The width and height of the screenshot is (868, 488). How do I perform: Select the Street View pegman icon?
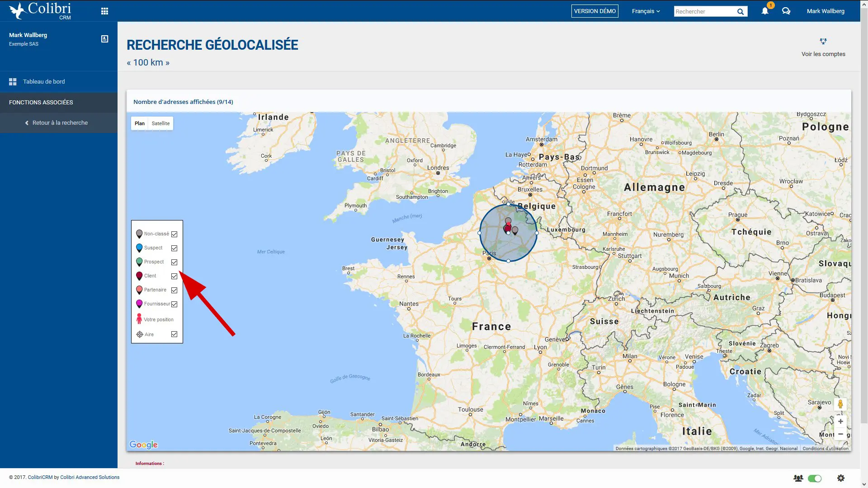840,404
